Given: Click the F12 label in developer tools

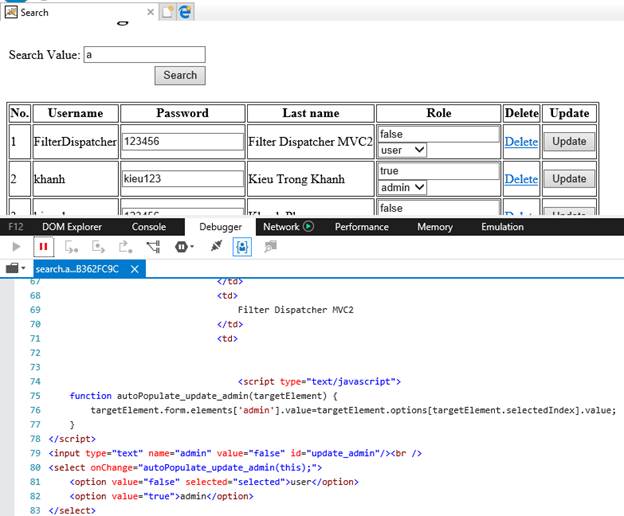Looking at the screenshot, I should (x=16, y=227).
